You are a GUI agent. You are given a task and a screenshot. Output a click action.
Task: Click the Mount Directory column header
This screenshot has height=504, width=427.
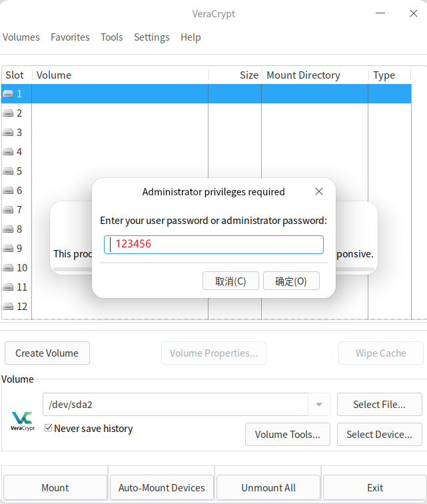click(x=313, y=75)
